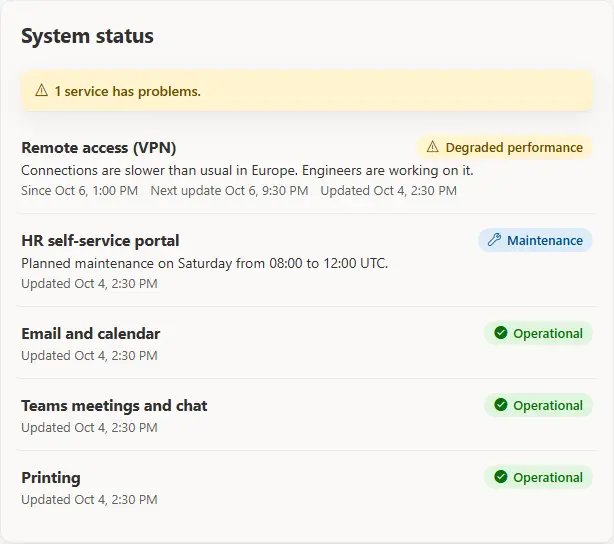
Task: Click "Next update Oct 6, 9:30 PM" text
Action: [229, 190]
